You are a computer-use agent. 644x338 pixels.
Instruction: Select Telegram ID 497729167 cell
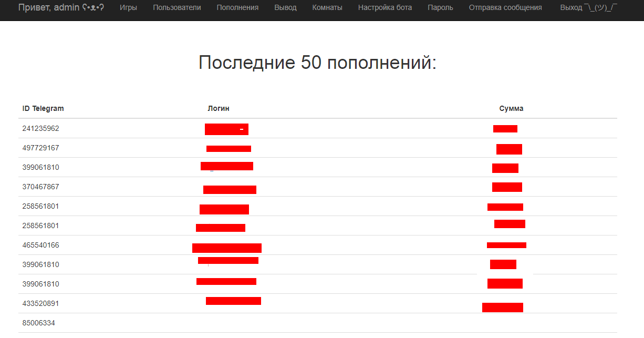40,148
